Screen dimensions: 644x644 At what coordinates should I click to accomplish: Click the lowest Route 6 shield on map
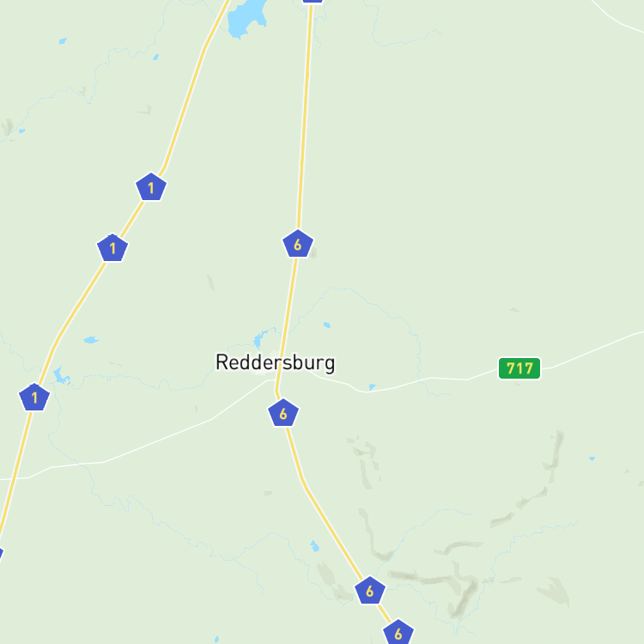[x=398, y=633]
